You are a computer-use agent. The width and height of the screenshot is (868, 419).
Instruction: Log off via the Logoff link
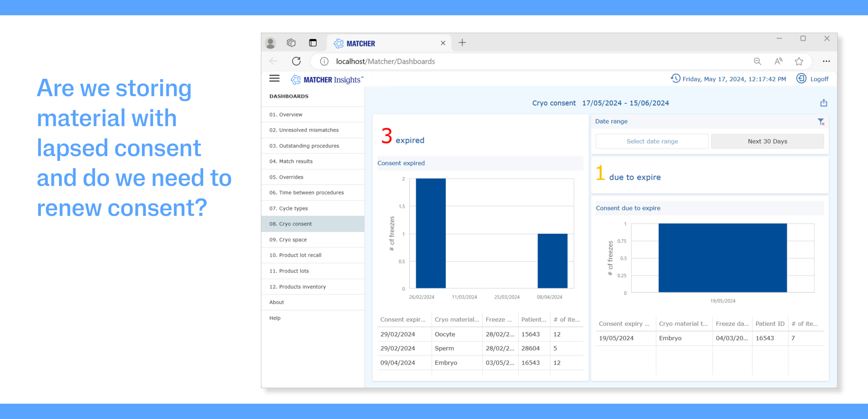[x=819, y=79]
